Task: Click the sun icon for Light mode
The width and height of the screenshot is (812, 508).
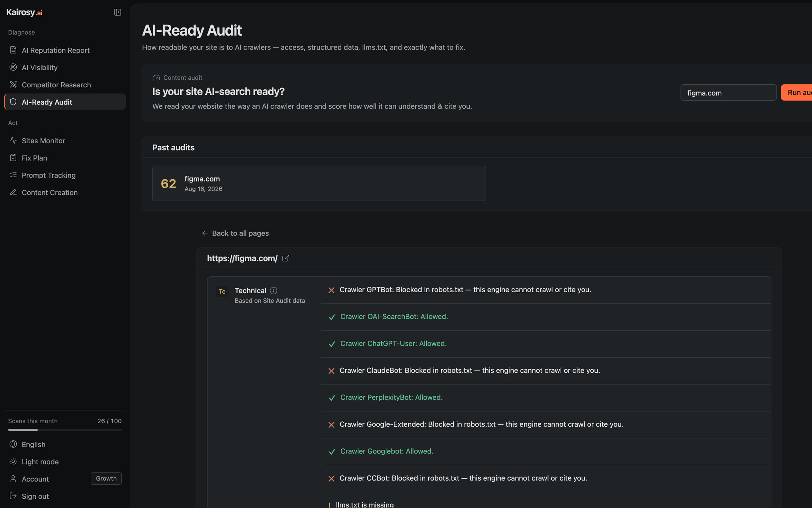Action: point(13,461)
